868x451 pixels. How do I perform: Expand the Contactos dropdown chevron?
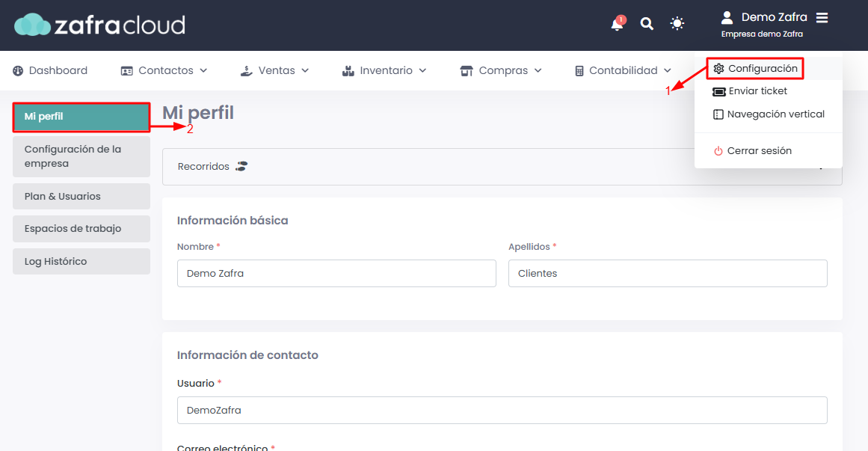(x=203, y=71)
